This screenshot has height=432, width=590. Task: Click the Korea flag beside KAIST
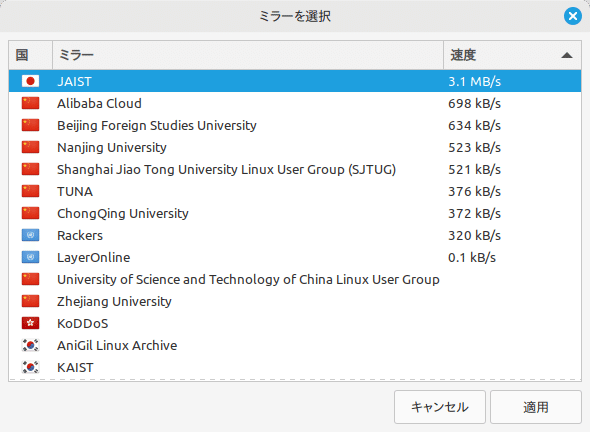coord(30,367)
